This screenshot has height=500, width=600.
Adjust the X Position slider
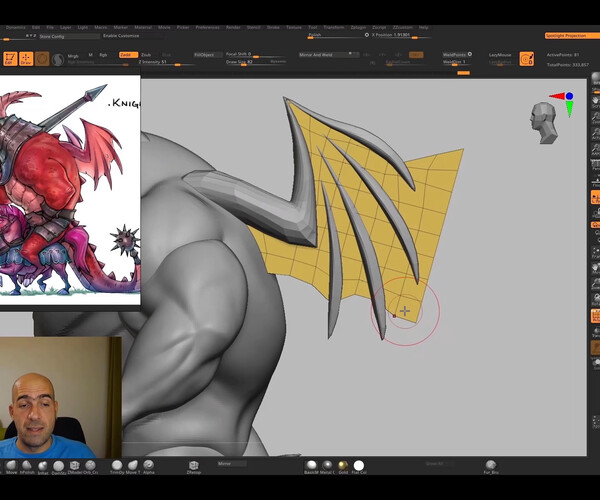click(x=401, y=36)
